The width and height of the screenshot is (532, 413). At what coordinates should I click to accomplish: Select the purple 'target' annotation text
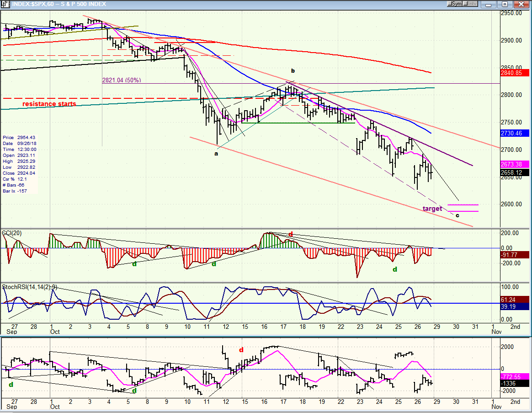(432, 209)
